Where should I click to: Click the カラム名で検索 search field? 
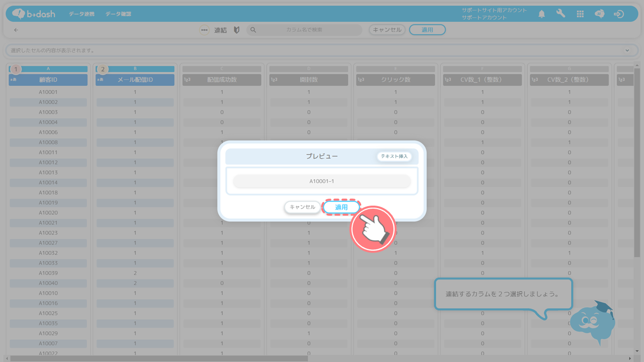304,30
